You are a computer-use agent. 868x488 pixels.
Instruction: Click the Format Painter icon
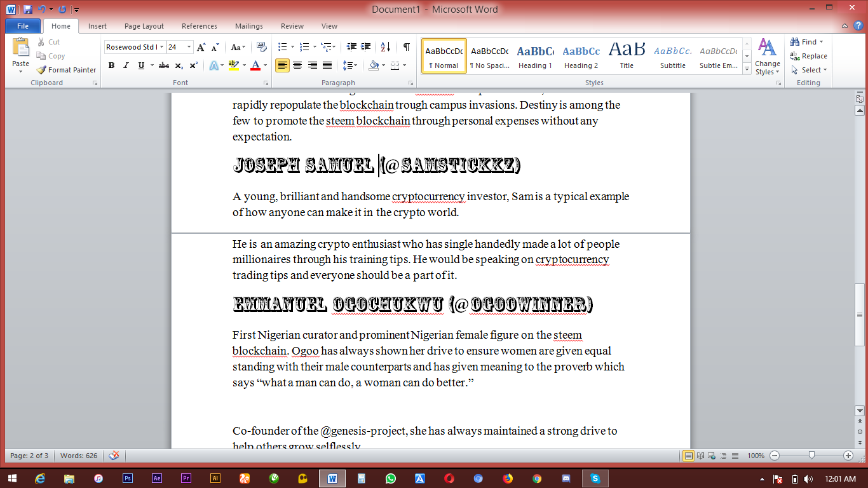(x=65, y=70)
